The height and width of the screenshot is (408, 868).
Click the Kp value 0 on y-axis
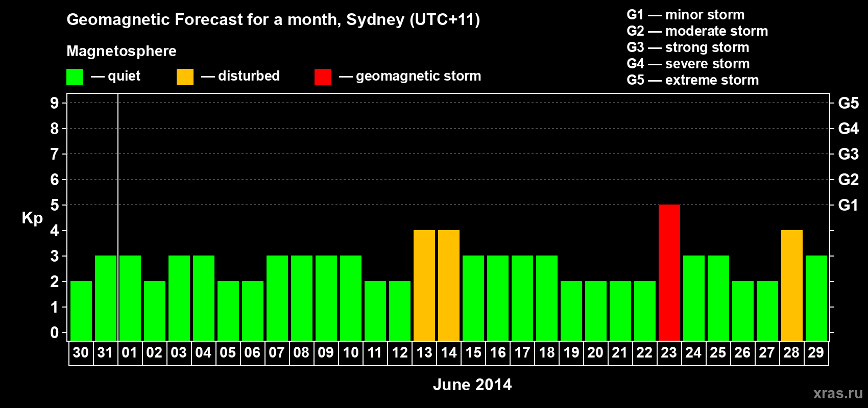(55, 333)
